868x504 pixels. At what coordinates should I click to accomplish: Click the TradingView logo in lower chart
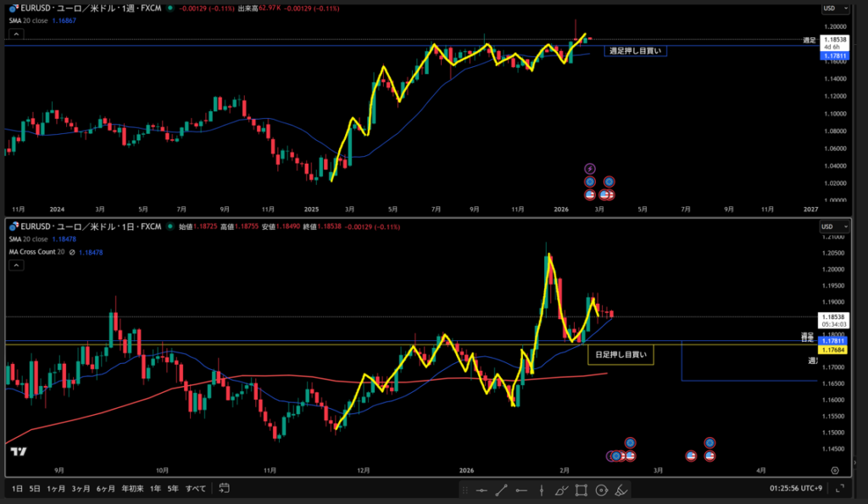tap(19, 451)
